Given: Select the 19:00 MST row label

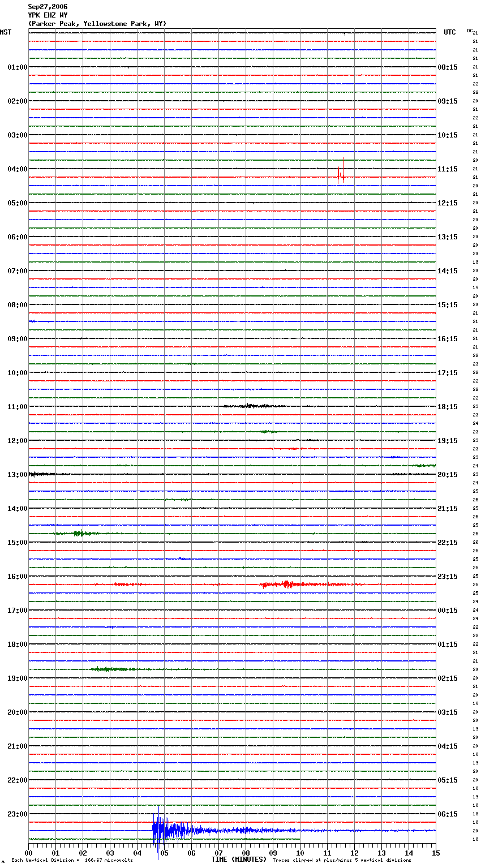Looking at the screenshot, I should click(18, 678).
